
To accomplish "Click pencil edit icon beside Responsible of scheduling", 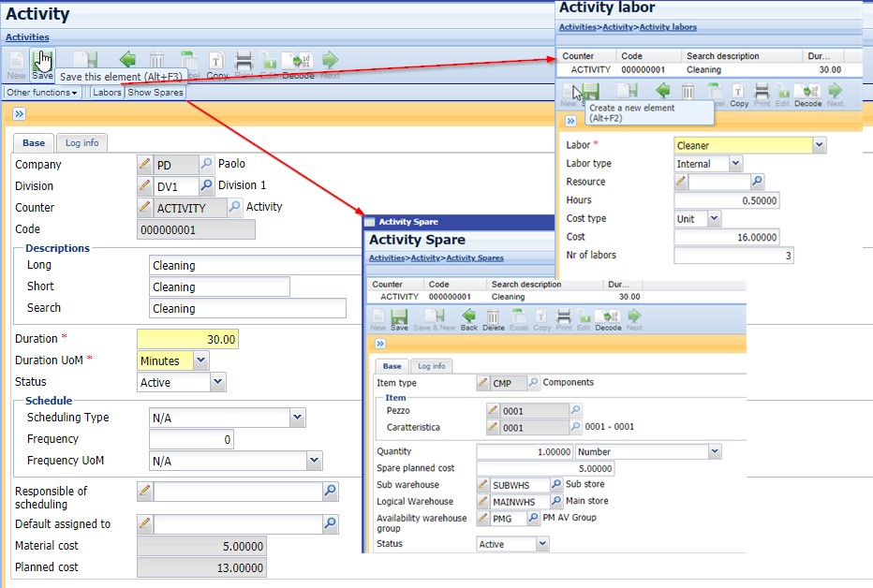I will click(145, 491).
